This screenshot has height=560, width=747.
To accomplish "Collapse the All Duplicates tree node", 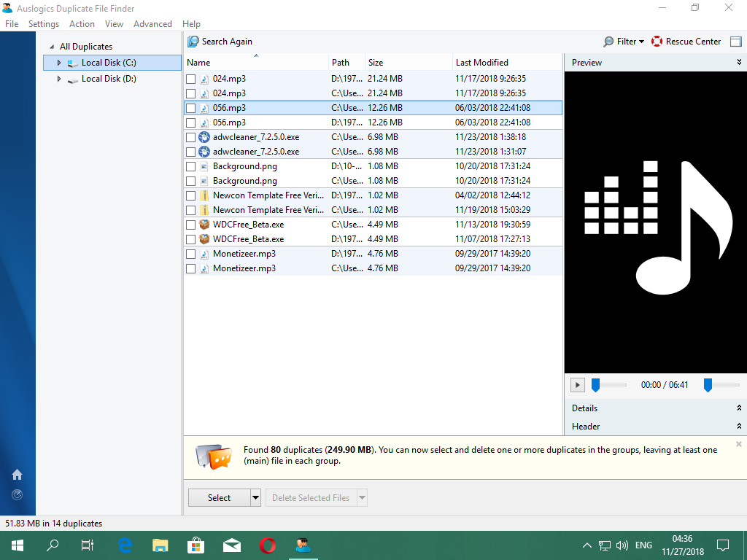I will (52, 47).
